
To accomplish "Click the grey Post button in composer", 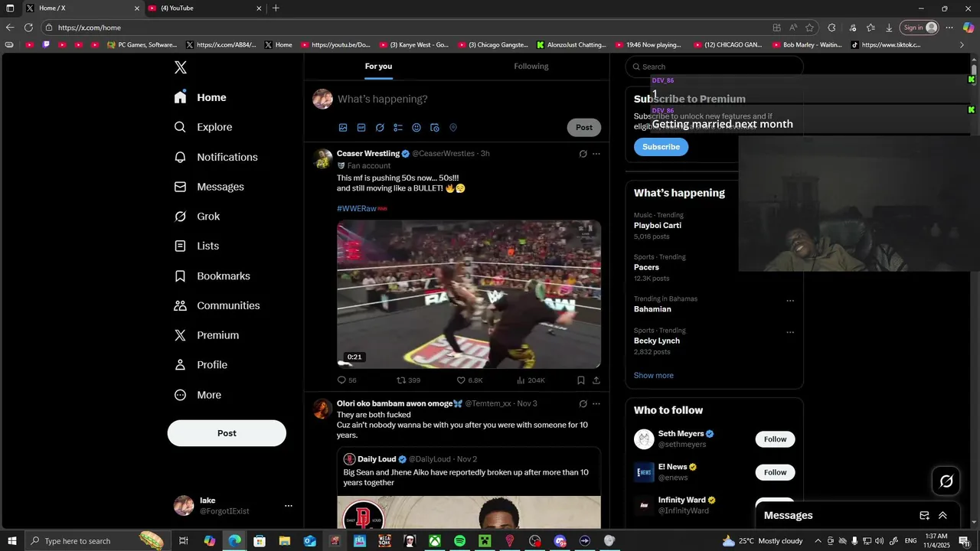I will (x=584, y=128).
